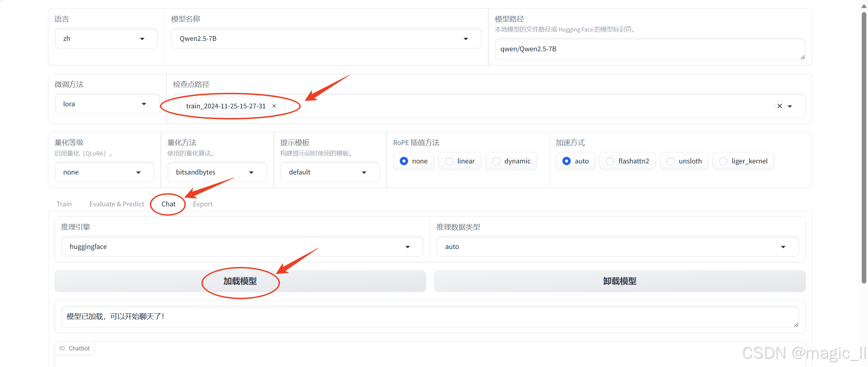The image size is (868, 367).
Task: Click the 加载模型 load model button
Action: click(240, 281)
